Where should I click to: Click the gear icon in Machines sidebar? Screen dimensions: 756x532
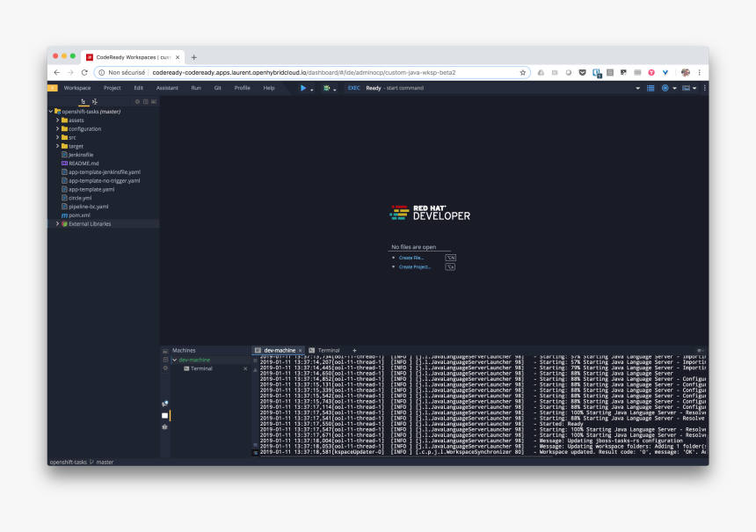[165, 368]
